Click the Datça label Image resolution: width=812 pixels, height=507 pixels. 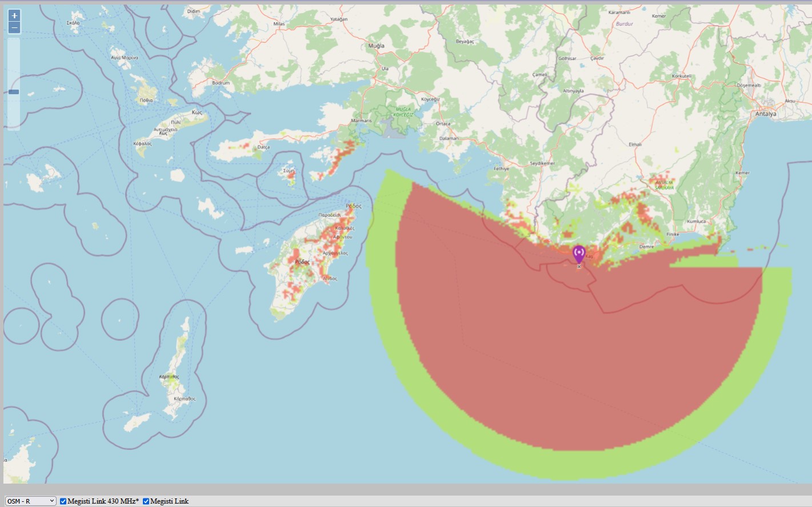coord(263,147)
